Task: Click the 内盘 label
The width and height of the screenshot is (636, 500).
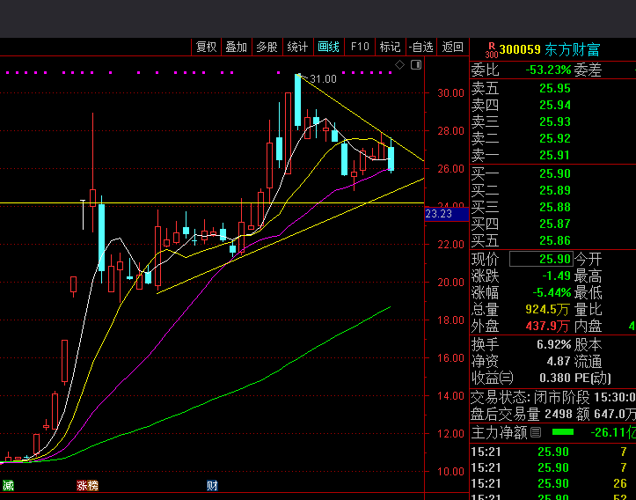Action: coord(588,326)
